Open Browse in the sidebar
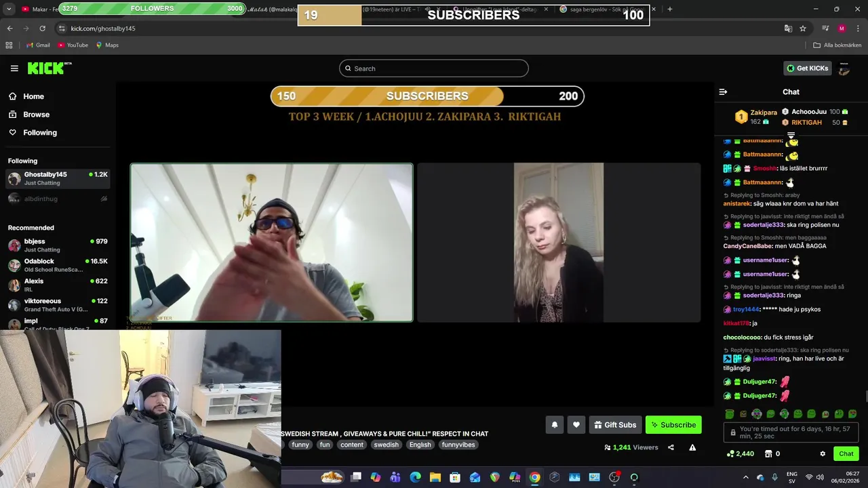This screenshot has width=868, height=488. 36,115
